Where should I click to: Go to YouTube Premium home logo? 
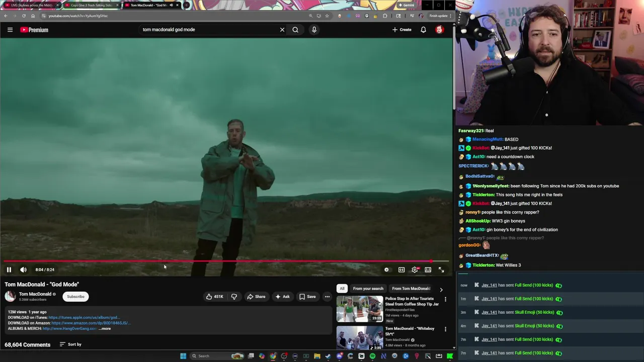pos(34,30)
